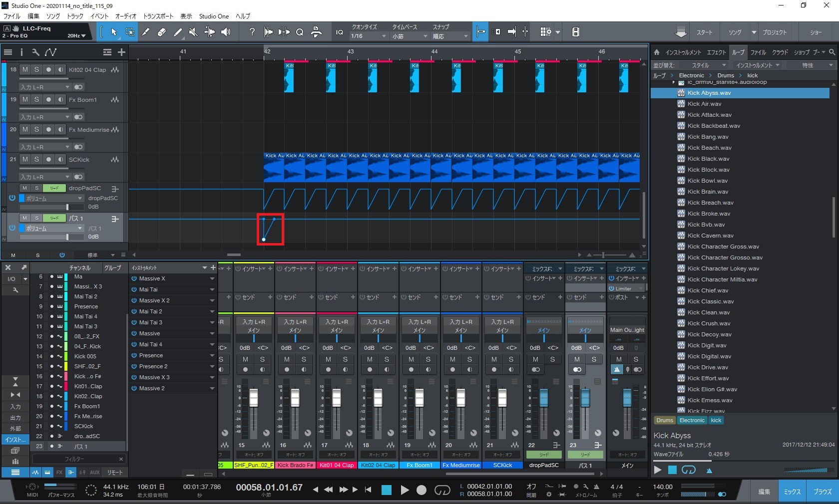Screen dimensions: 839x504
Task: Click the ミックス view button
Action: tap(792, 492)
